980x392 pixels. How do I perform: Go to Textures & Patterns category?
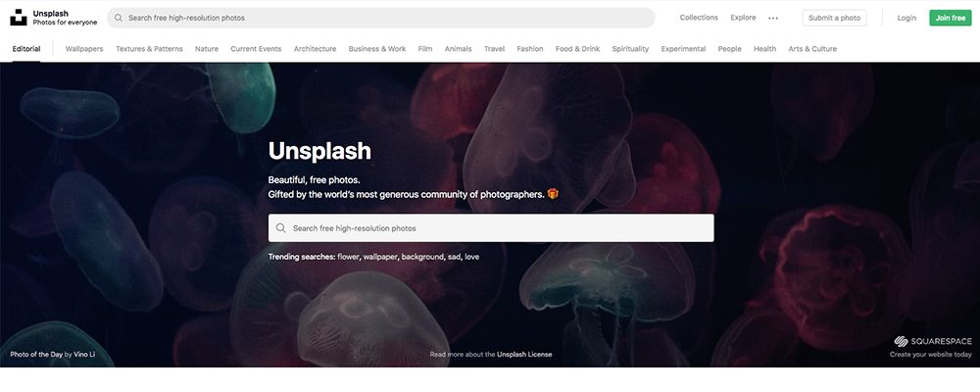pyautogui.click(x=149, y=49)
